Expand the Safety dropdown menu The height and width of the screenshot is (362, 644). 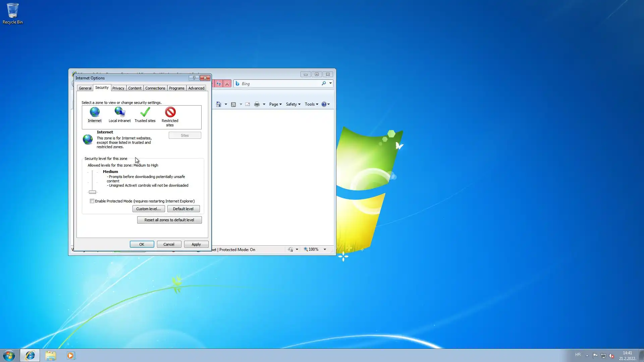point(293,104)
